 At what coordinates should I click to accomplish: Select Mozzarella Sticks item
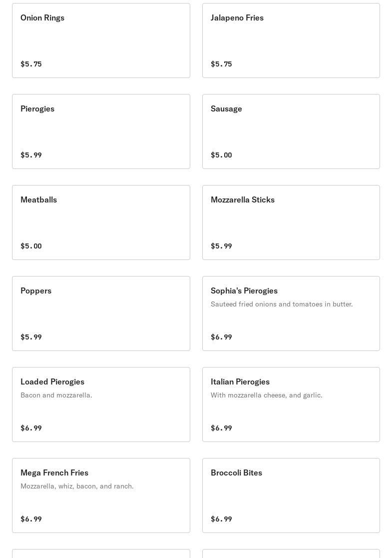click(x=291, y=222)
